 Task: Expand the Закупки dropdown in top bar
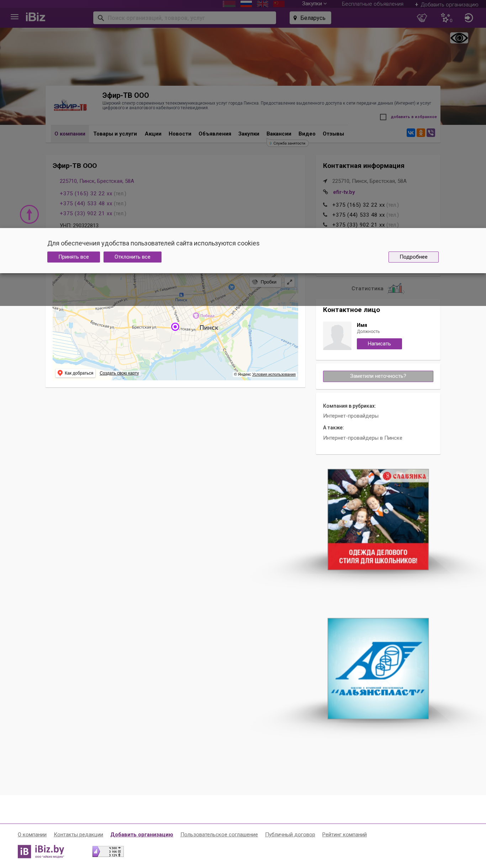314,4
